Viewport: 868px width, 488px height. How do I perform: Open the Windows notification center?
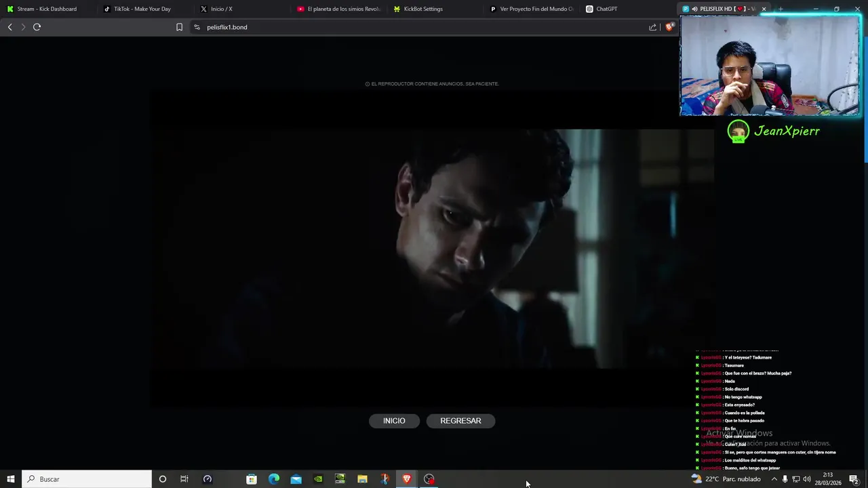(x=854, y=479)
